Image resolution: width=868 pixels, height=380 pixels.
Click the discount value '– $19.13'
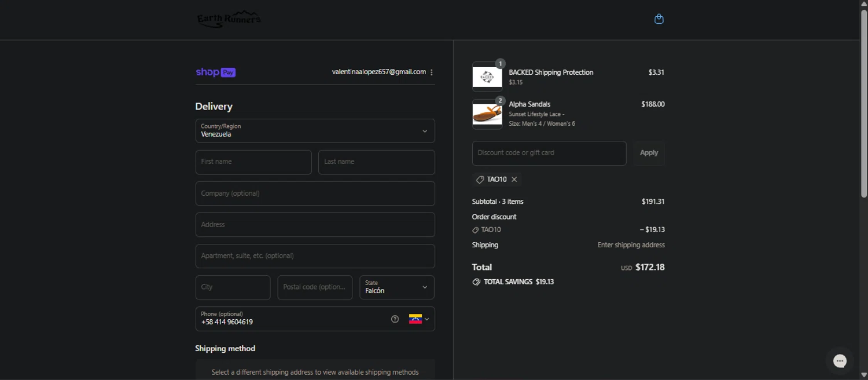[x=652, y=230]
